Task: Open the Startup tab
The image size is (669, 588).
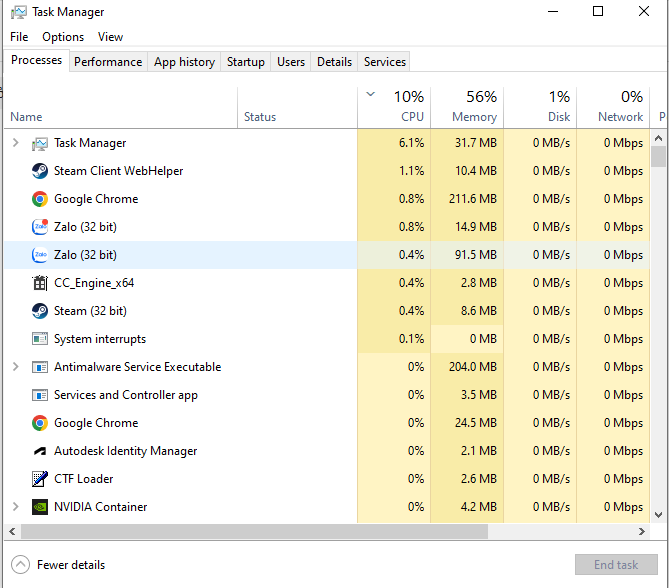Action: click(245, 62)
